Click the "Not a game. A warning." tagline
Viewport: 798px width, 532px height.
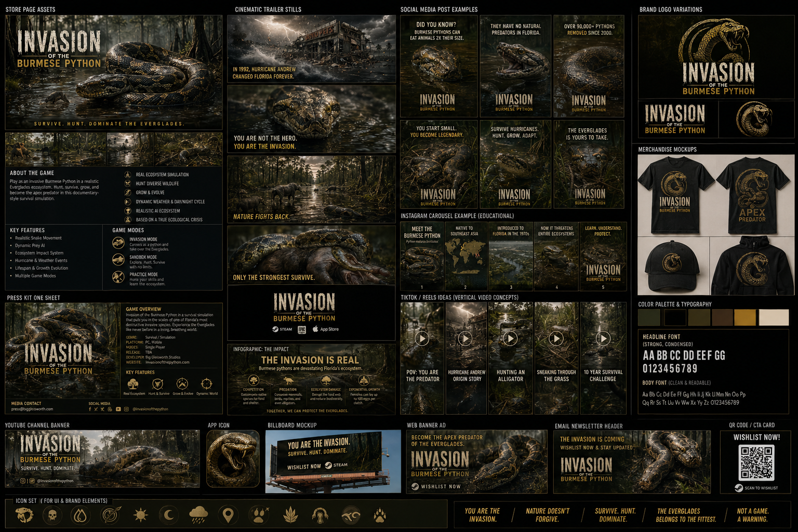(753, 515)
